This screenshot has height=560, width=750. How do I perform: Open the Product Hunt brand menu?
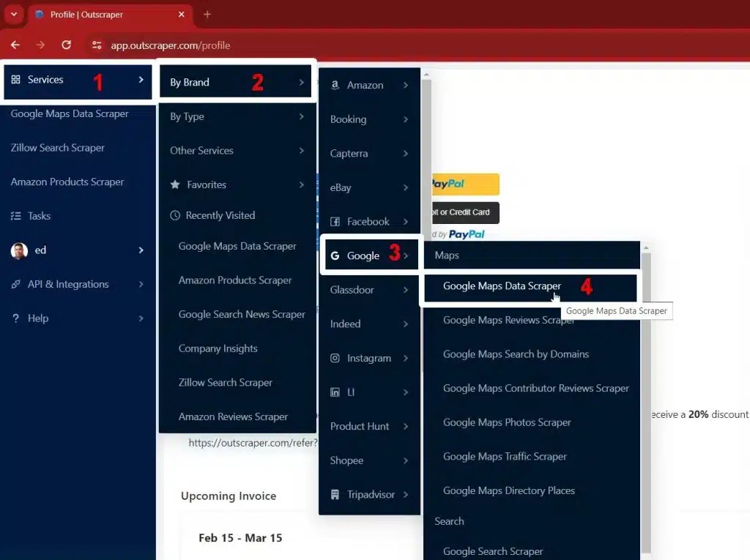(369, 426)
